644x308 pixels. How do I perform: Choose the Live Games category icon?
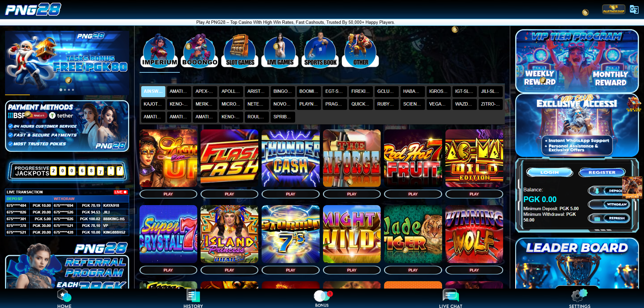point(280,51)
